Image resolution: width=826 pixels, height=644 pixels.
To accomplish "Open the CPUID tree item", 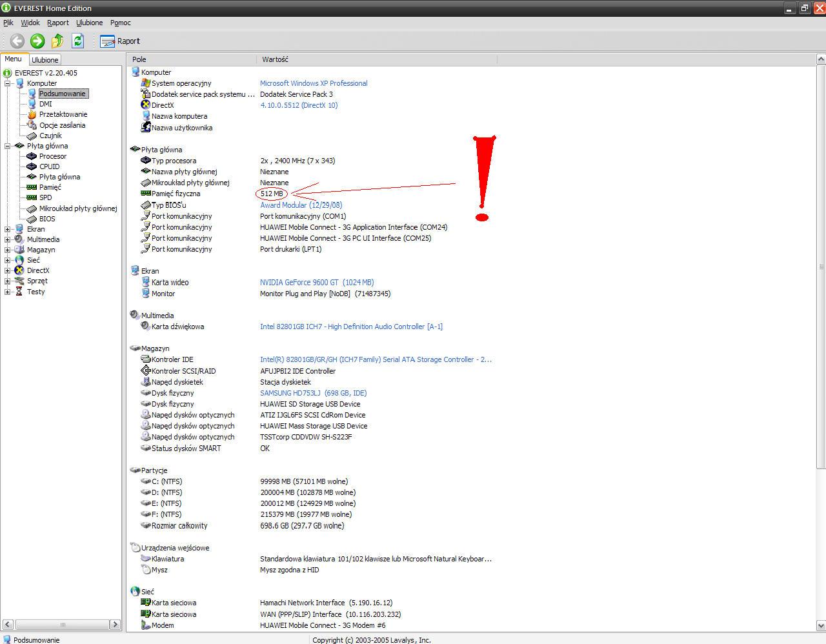I will [x=49, y=166].
